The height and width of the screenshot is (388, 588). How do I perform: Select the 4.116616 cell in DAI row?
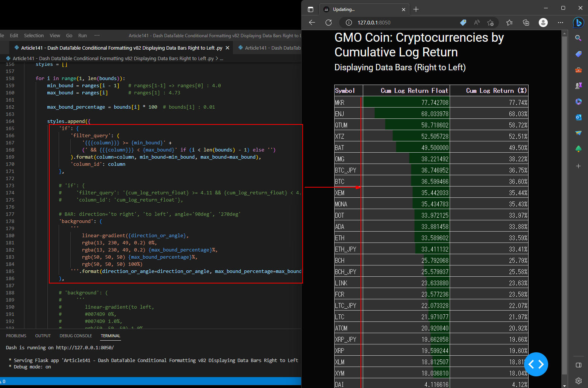click(x=406, y=384)
